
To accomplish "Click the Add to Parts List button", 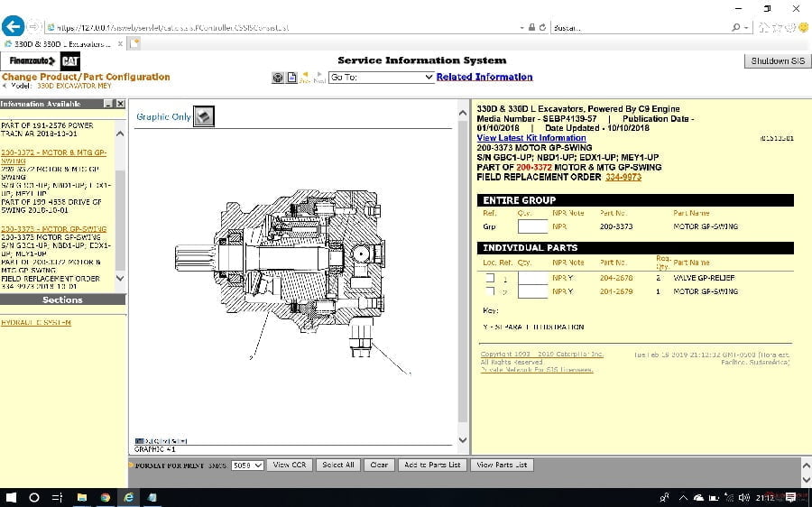I will pos(432,466).
